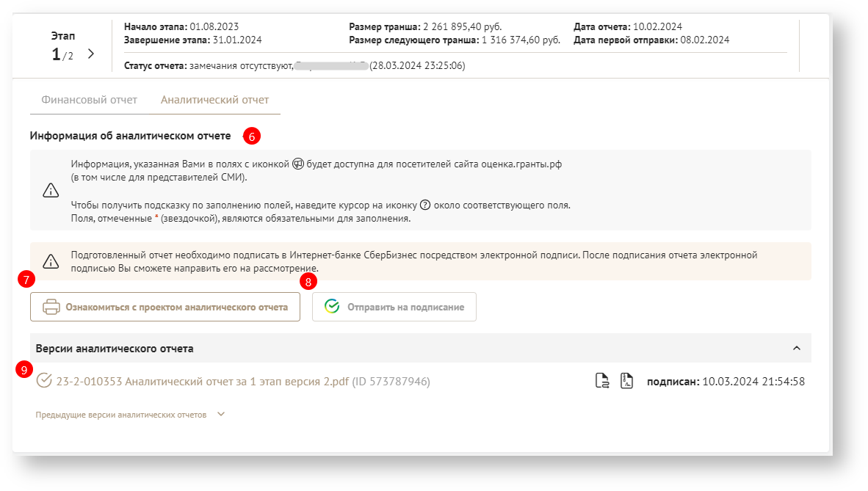Viewport: 868px width, 491px height.
Task: Click the document with arrows icon beside the report
Action: pos(602,381)
